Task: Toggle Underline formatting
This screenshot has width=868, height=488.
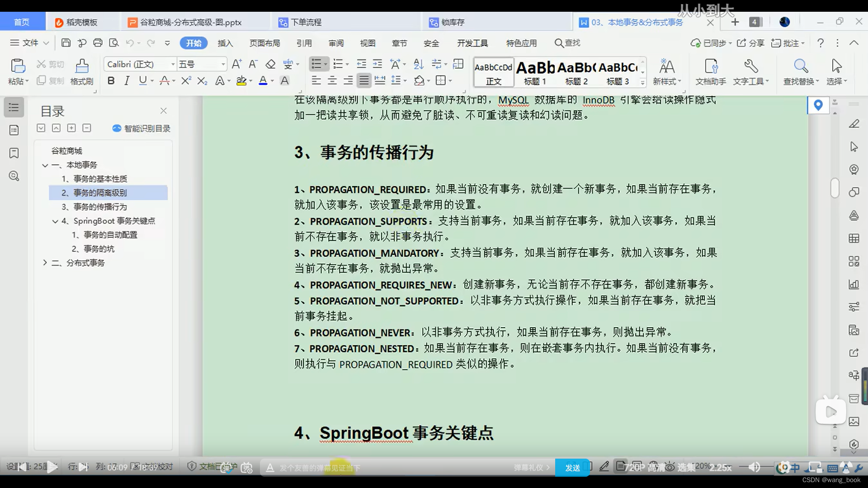Action: (143, 81)
